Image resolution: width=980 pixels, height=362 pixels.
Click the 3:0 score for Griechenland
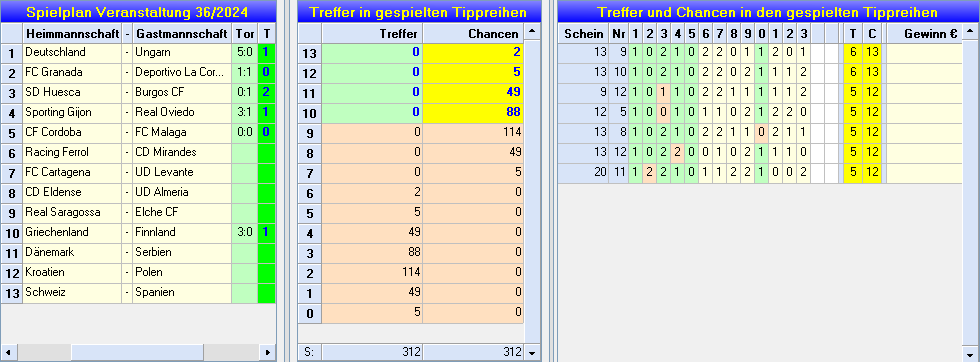(244, 233)
